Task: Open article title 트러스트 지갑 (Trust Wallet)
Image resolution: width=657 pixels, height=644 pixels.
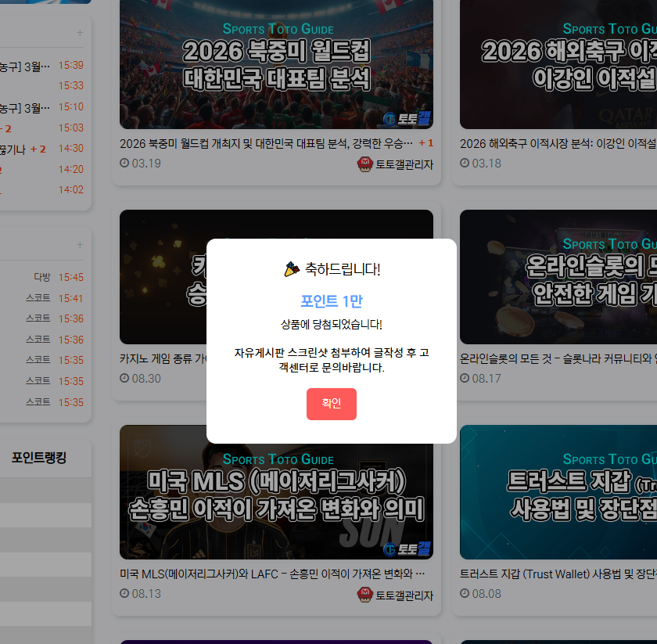Action: tap(558, 574)
